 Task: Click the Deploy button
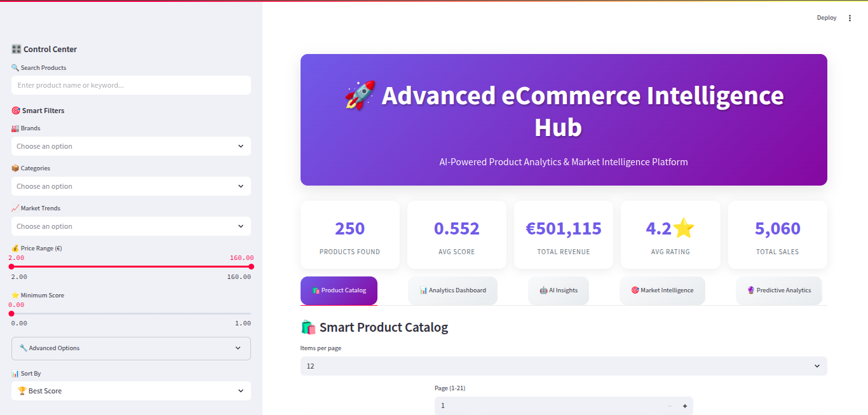click(827, 18)
